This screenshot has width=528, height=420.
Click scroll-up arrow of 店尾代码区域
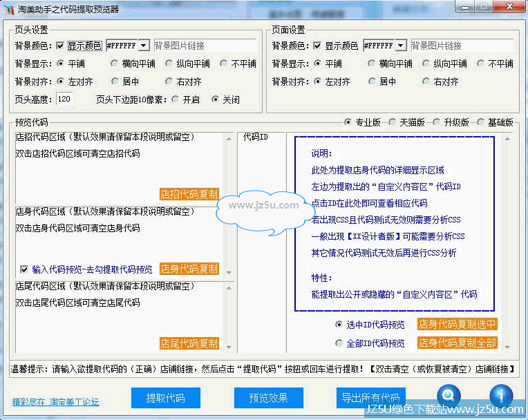coord(229,288)
